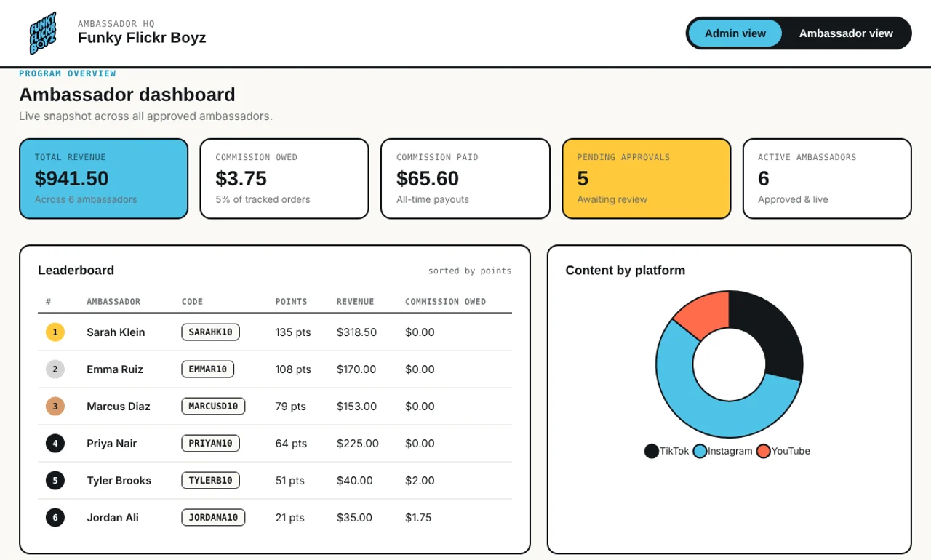Switch to Admin view
The width and height of the screenshot is (931, 560).
735,33
